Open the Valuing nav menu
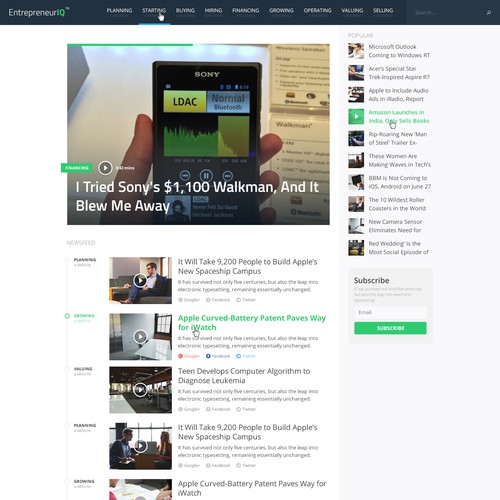The image size is (500, 500). coord(352,11)
